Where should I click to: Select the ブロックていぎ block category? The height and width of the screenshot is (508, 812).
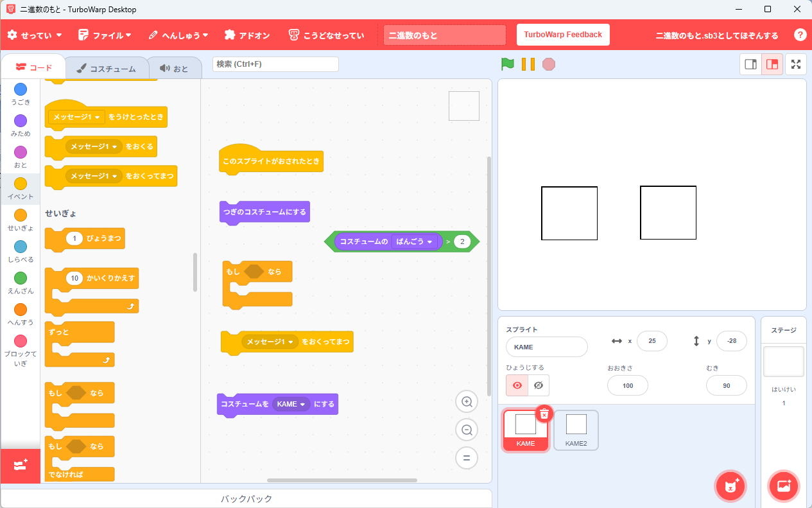click(x=21, y=351)
